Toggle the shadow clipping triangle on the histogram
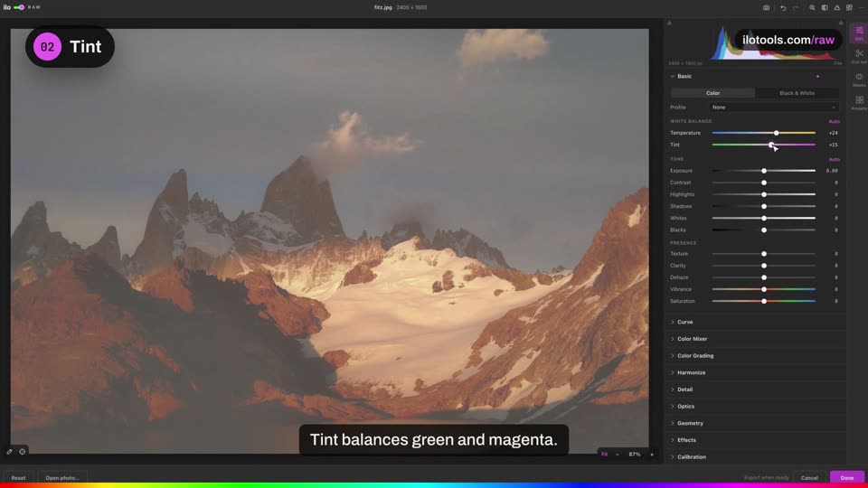This screenshot has height=488, width=868. 669,23
